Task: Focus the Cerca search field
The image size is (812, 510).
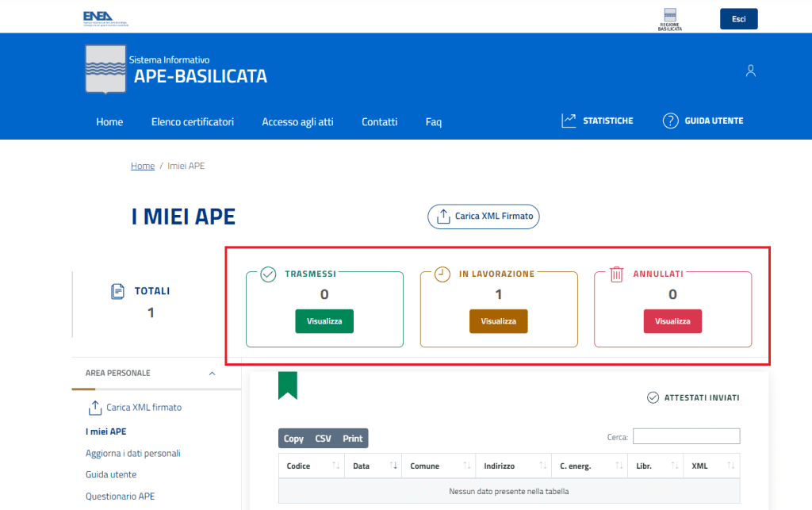Action: (x=686, y=436)
